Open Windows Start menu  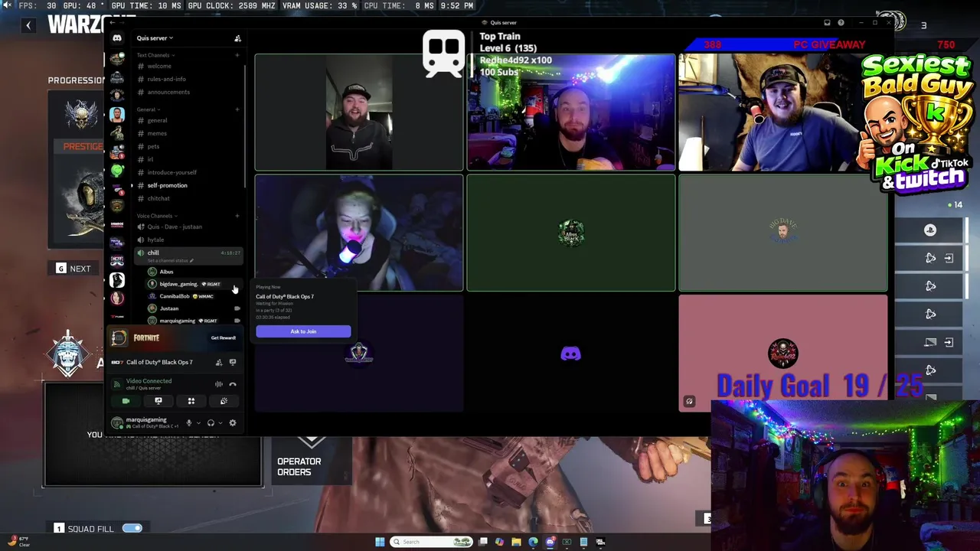click(x=380, y=542)
